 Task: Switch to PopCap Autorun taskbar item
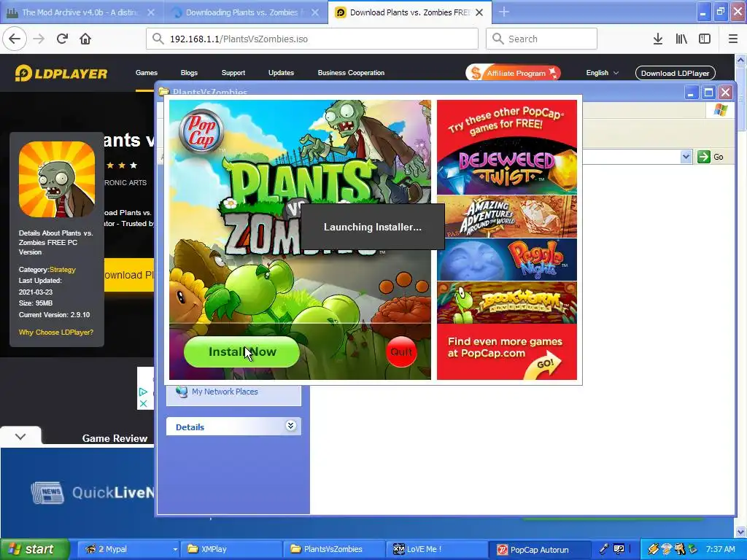(541, 549)
